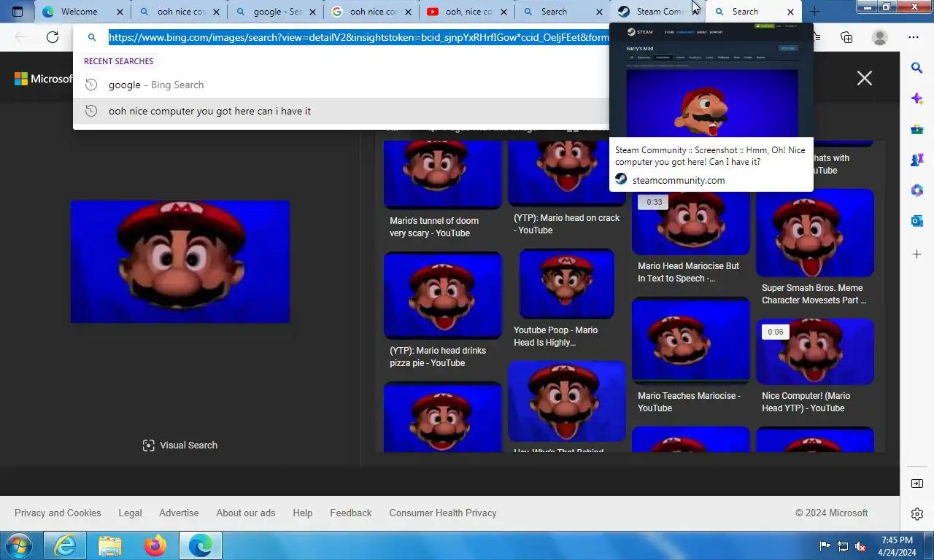Viewport: 934px width, 560px height.
Task: Open Action Center flag tray icon
Action: (x=825, y=546)
